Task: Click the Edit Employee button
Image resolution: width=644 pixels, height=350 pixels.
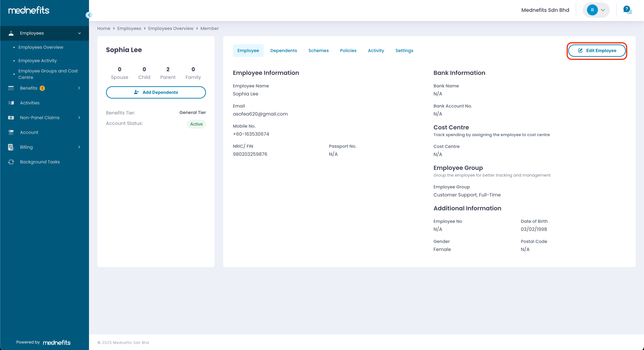Action: [597, 51]
